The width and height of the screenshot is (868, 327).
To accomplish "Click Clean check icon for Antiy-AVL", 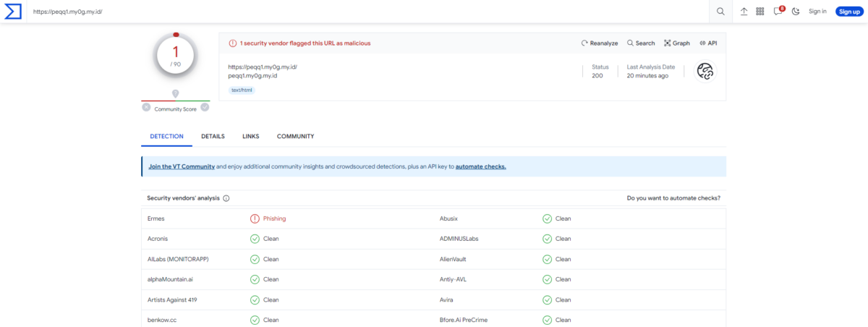I will (x=547, y=279).
